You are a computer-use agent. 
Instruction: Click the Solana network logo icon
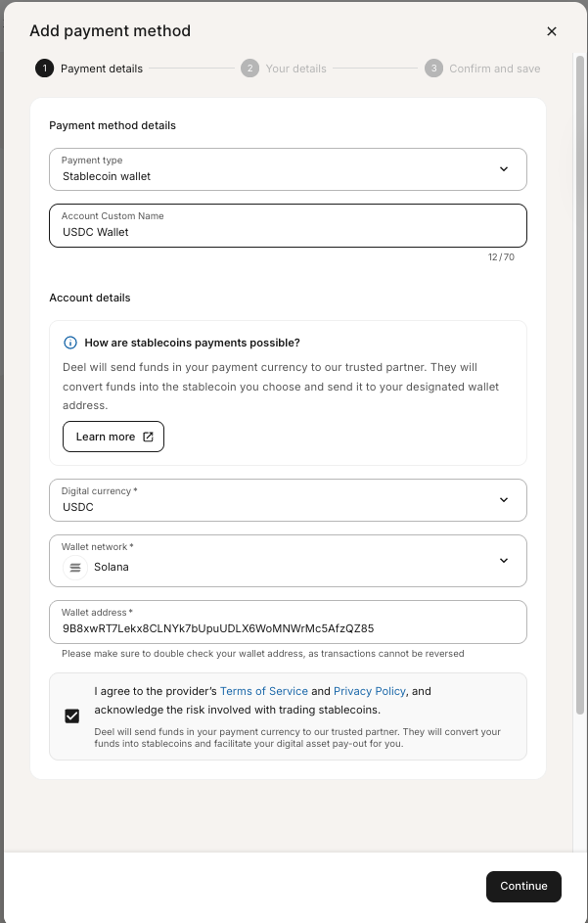tap(75, 568)
